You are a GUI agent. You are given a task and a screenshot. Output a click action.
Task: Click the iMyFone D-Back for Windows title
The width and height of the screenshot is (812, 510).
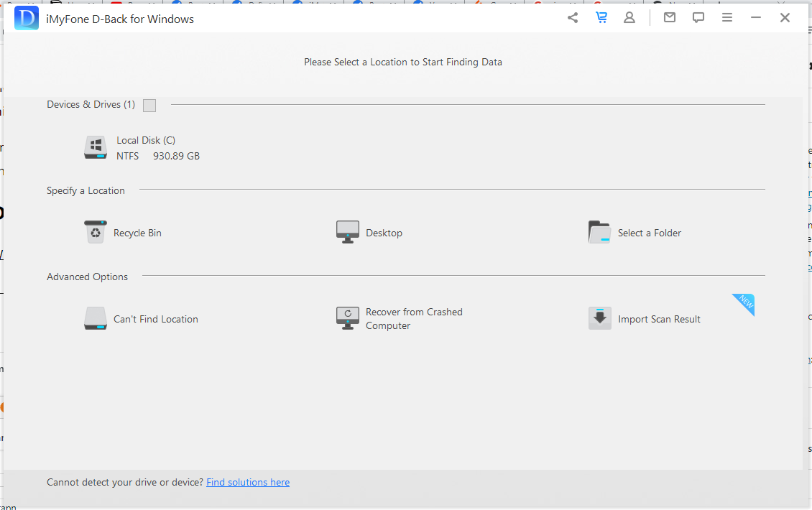coord(119,19)
